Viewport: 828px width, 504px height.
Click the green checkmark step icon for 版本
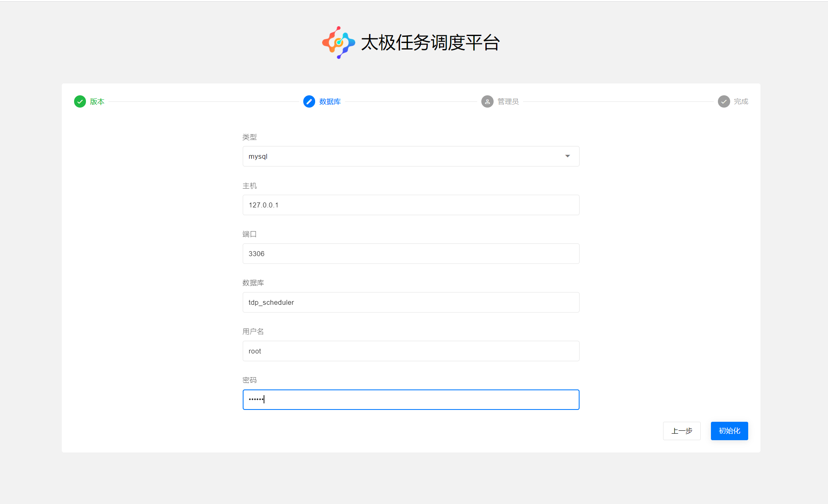[80, 101]
